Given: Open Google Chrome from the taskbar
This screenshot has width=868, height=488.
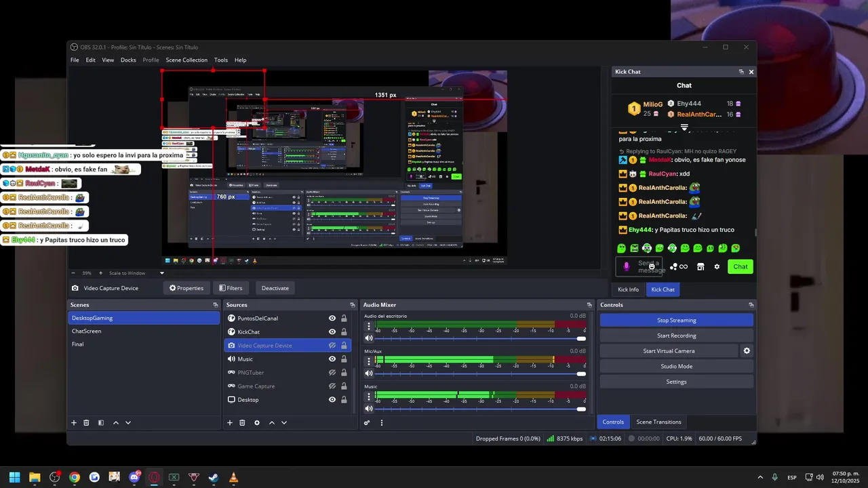Looking at the screenshot, I should click(75, 477).
